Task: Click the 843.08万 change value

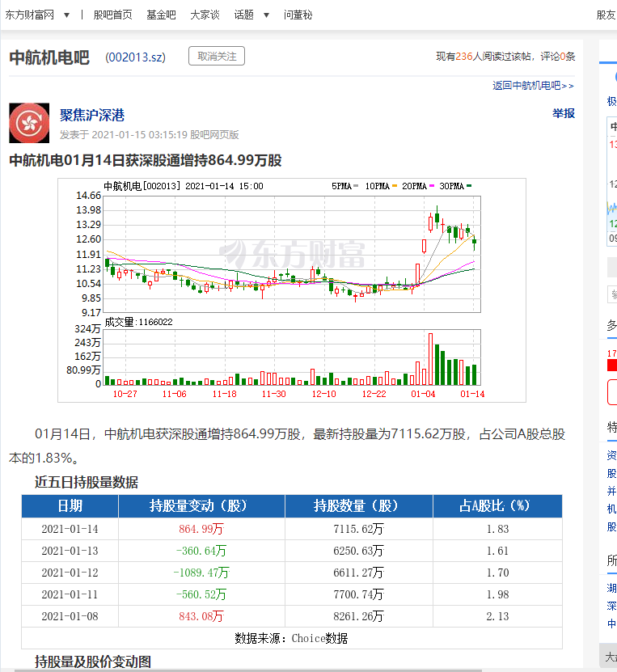Action: 201,616
